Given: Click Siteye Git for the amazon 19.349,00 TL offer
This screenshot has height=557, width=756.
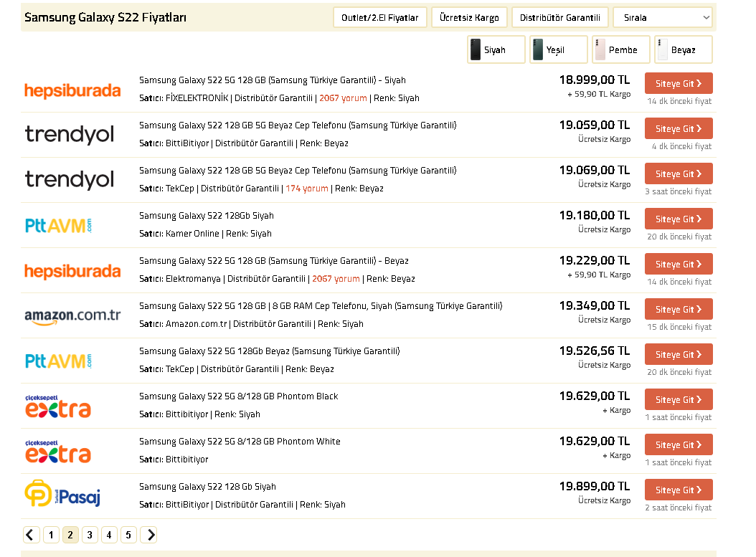Looking at the screenshot, I should tap(679, 310).
